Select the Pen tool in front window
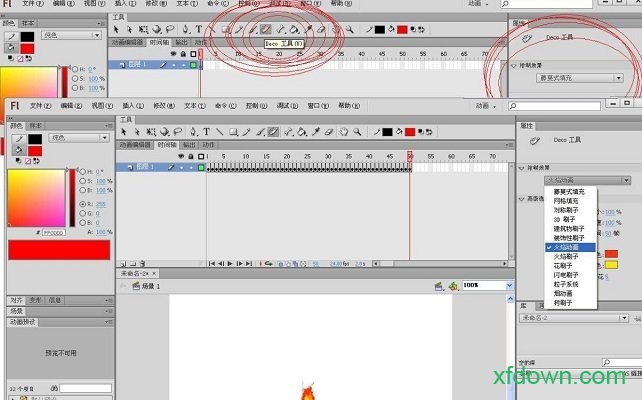Image resolution: width=642 pixels, height=400 pixels. pos(193,131)
